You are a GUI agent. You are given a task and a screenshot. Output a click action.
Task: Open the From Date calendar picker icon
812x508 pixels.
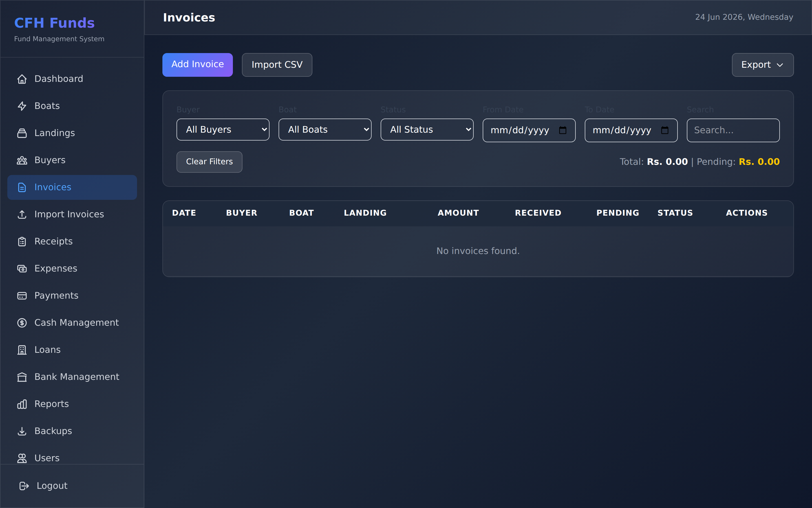point(563,130)
